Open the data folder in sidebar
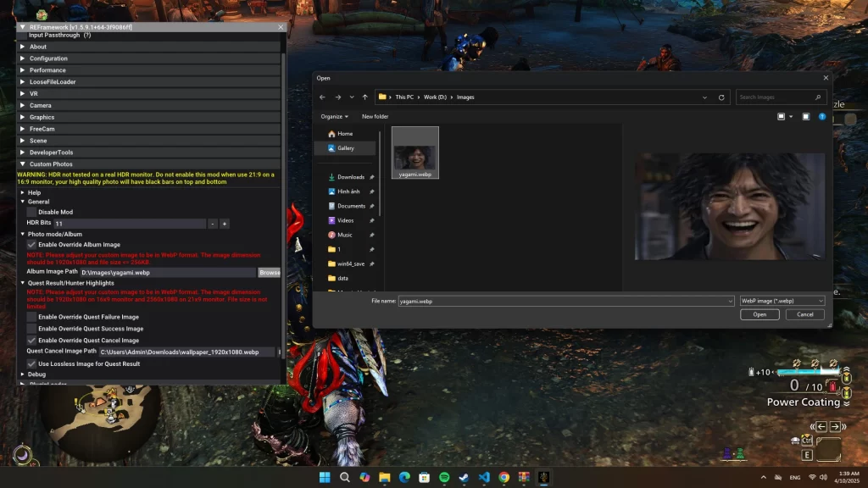Screen dimensions: 868x488 pos(342,278)
